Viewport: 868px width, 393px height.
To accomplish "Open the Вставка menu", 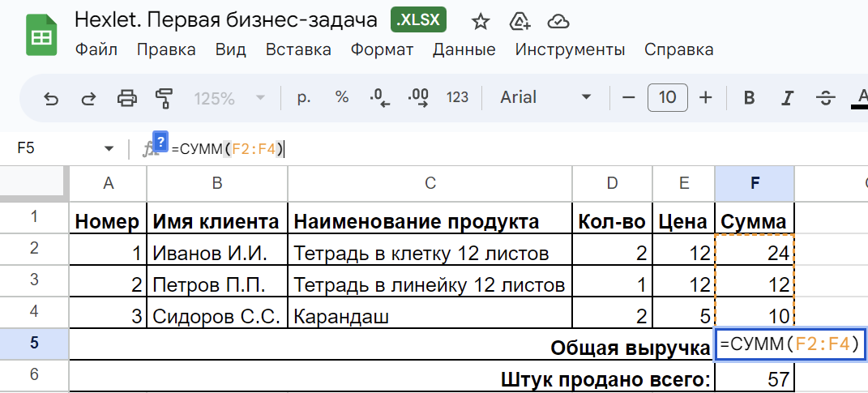I will pyautogui.click(x=298, y=49).
